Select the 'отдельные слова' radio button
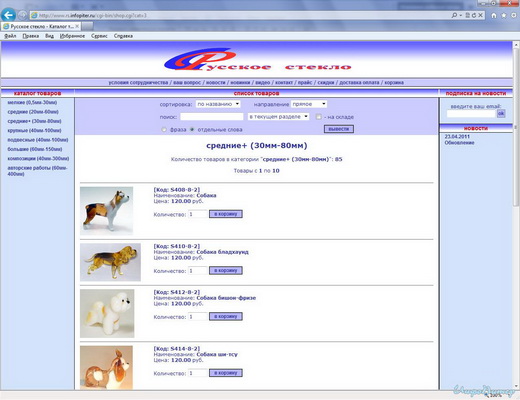 (192, 129)
